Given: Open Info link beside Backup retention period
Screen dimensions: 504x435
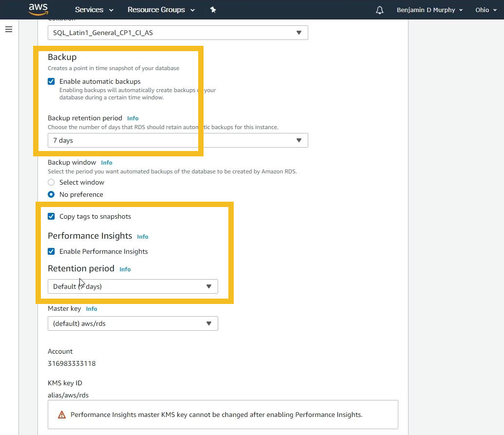Looking at the screenshot, I should pos(133,118).
